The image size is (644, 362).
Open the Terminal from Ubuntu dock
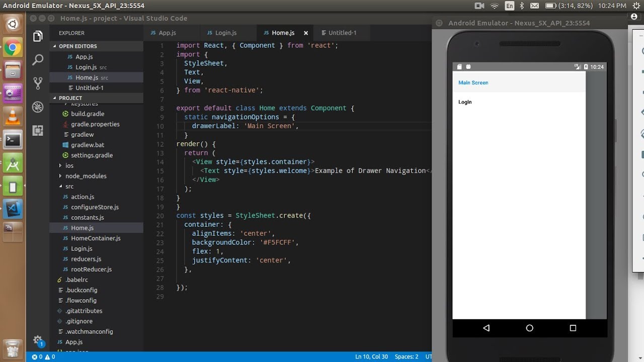point(13,140)
